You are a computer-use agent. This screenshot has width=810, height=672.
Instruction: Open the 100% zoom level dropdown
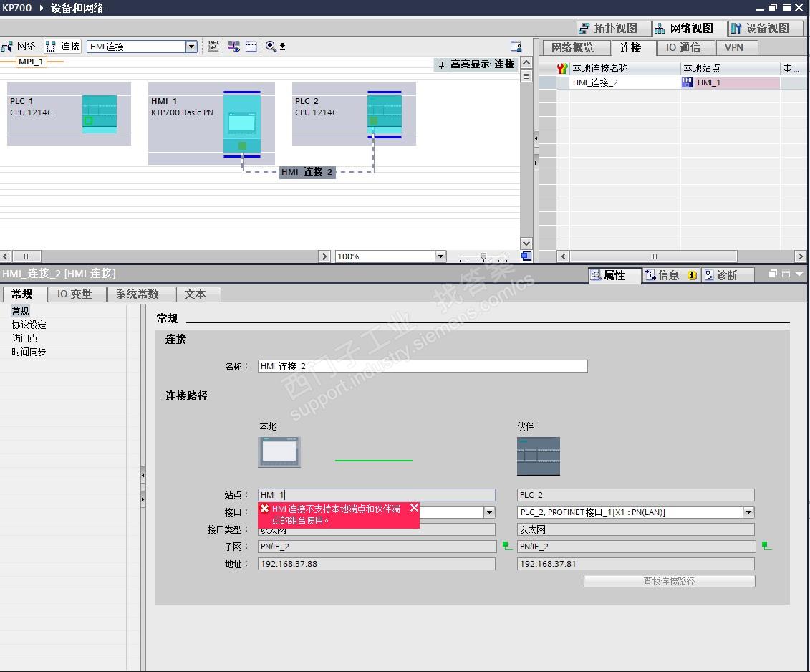440,256
